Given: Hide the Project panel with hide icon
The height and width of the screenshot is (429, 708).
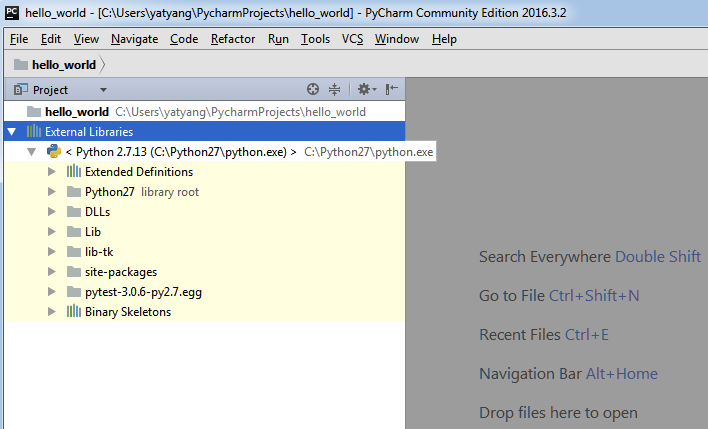Looking at the screenshot, I should [391, 89].
